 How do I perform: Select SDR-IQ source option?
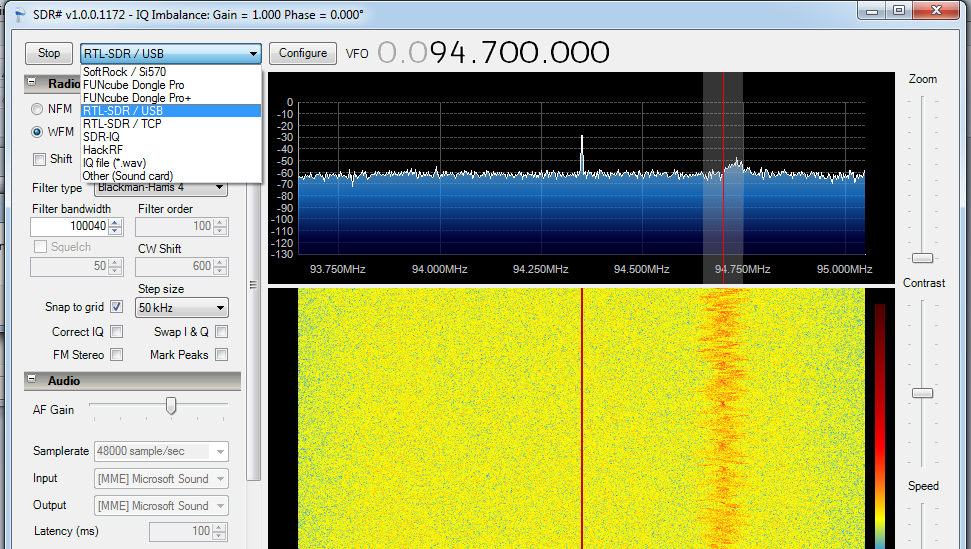[x=171, y=137]
